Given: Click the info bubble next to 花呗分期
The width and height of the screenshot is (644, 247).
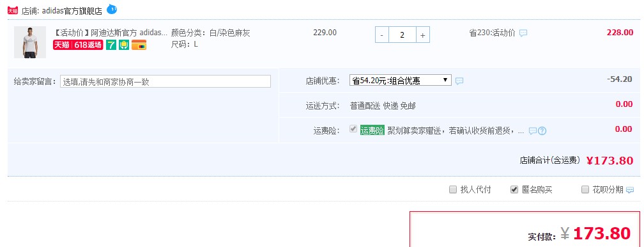Looking at the screenshot, I should click(x=630, y=190).
